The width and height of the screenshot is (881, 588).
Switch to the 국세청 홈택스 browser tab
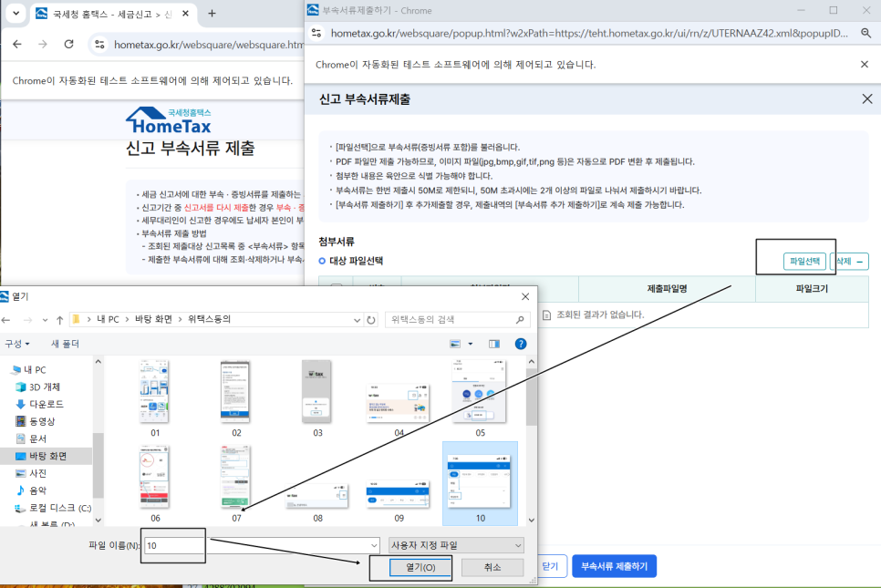112,14
